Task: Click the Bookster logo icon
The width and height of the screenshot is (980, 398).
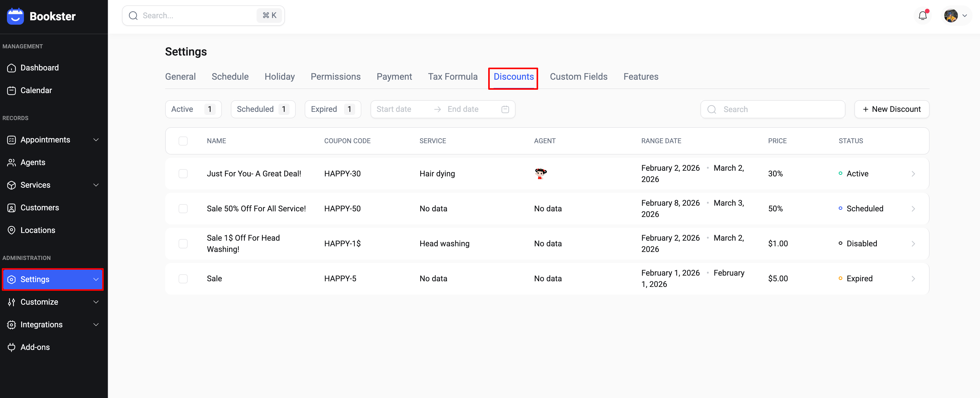Action: 15,16
